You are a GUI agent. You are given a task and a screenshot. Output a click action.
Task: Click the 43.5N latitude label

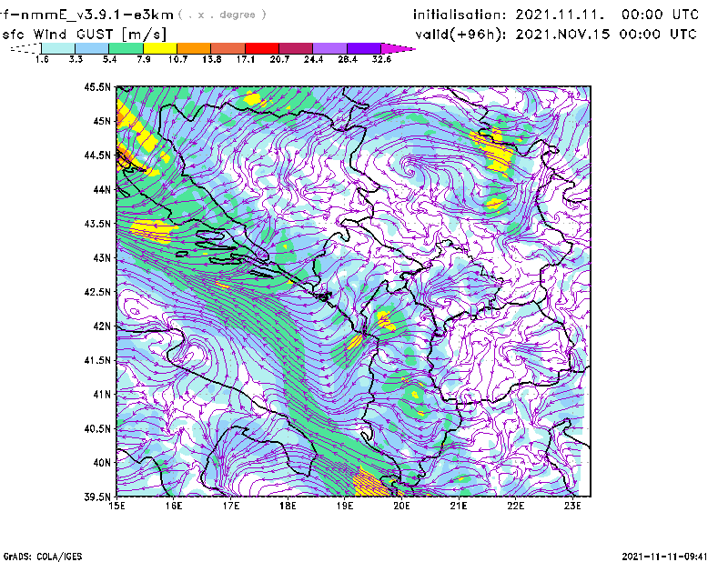click(x=97, y=224)
